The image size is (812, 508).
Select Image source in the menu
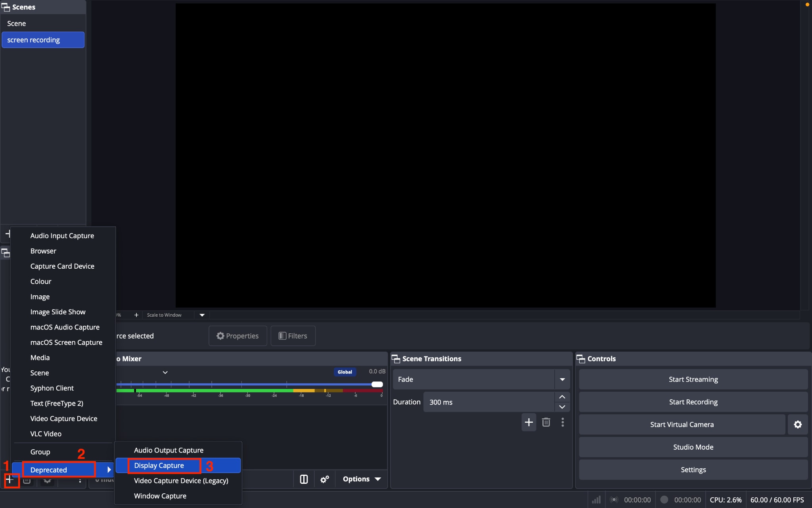tap(40, 297)
